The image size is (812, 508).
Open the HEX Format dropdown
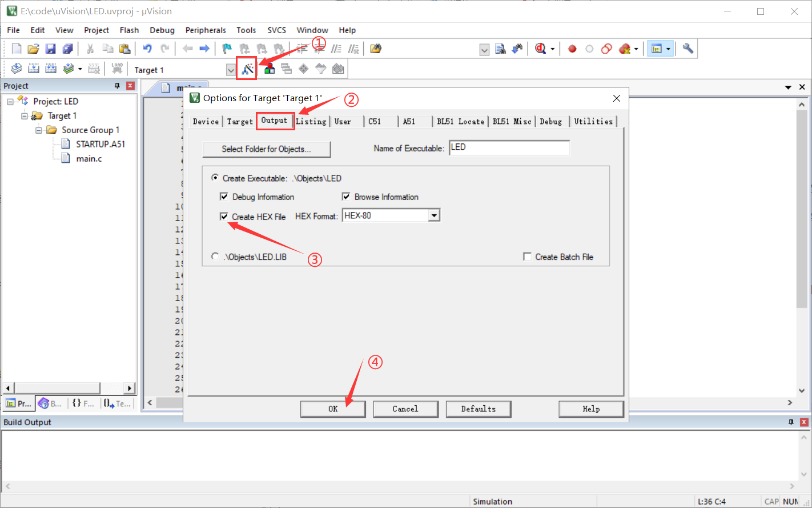coord(434,215)
